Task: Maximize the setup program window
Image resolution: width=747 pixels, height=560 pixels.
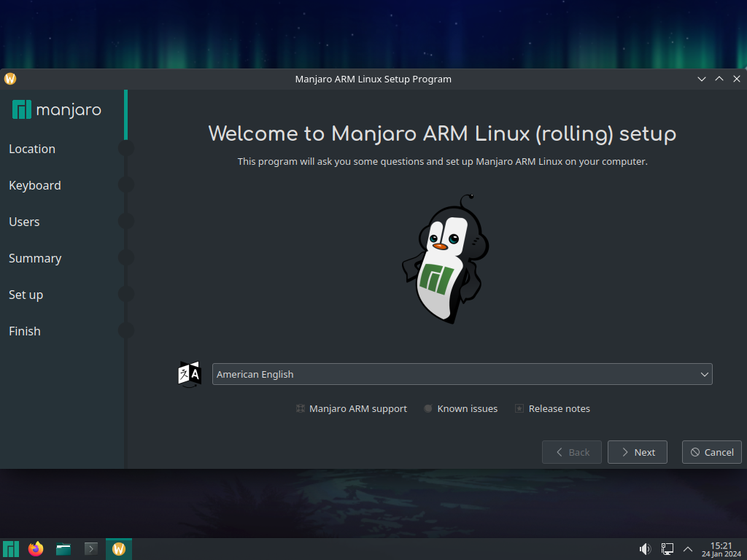Action: 719,79
